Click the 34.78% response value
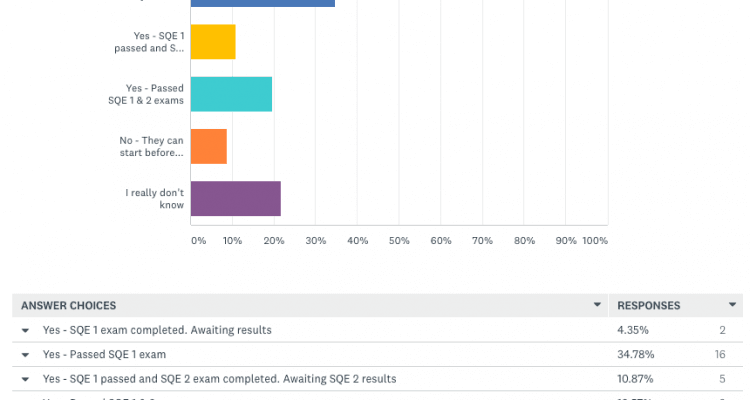Viewport: 750px width, 400px height. pyautogui.click(x=636, y=355)
